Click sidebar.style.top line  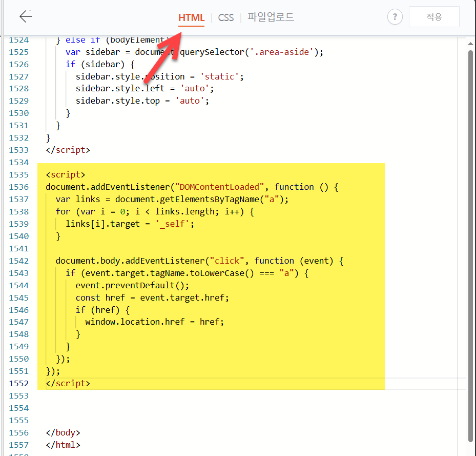[x=142, y=101]
